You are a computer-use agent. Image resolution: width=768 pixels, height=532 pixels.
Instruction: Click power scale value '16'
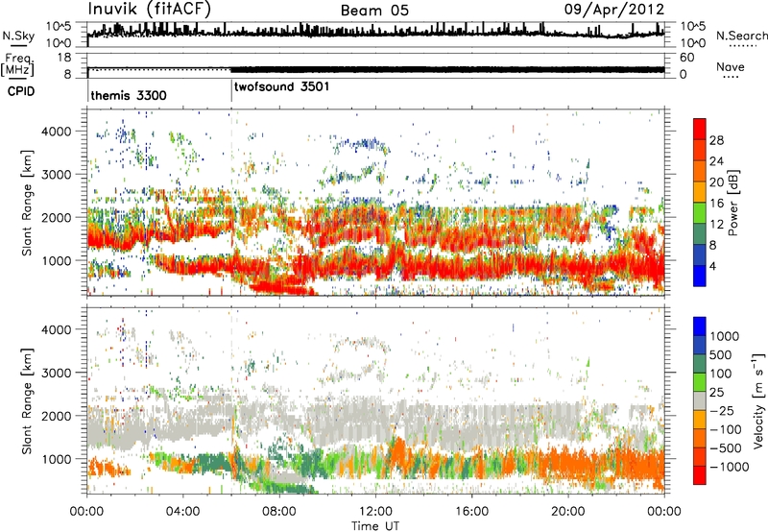[x=716, y=204]
